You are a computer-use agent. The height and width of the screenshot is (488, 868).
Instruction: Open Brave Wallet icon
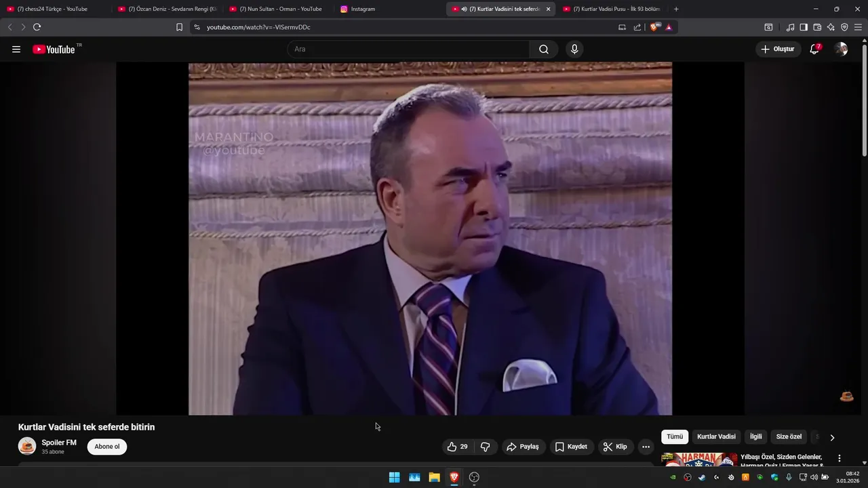[x=817, y=27]
